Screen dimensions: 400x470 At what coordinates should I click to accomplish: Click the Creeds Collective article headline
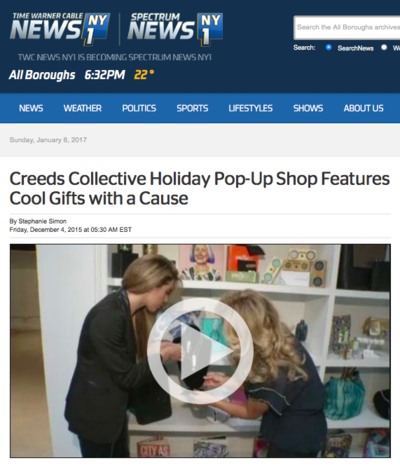coord(199,188)
